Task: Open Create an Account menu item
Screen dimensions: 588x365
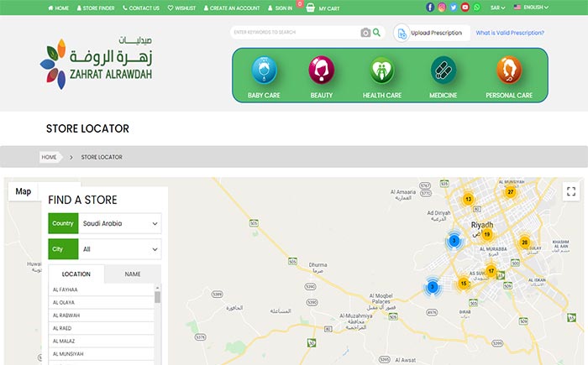Action: pyautogui.click(x=232, y=8)
